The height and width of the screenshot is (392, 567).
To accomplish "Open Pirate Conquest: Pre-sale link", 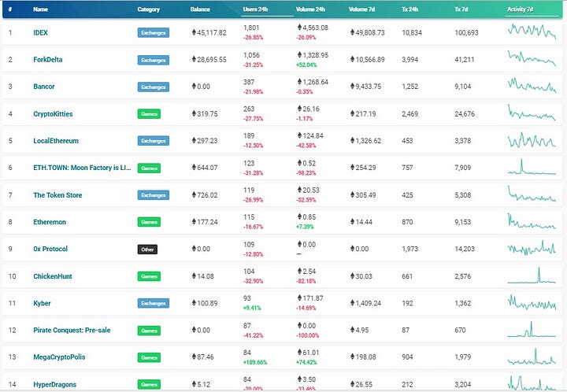I will tap(72, 331).
